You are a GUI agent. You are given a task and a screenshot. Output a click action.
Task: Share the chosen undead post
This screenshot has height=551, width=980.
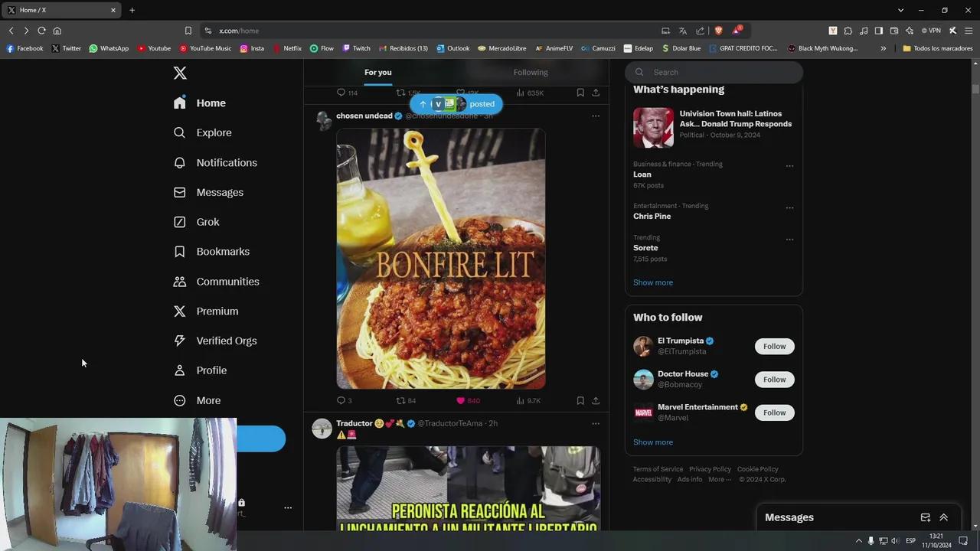596,400
